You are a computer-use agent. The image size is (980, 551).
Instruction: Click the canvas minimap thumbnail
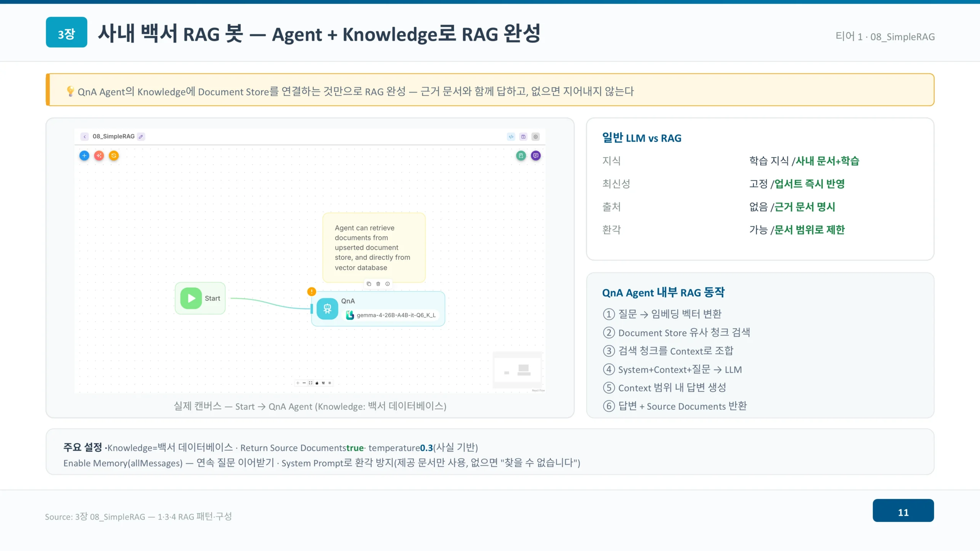coord(518,370)
